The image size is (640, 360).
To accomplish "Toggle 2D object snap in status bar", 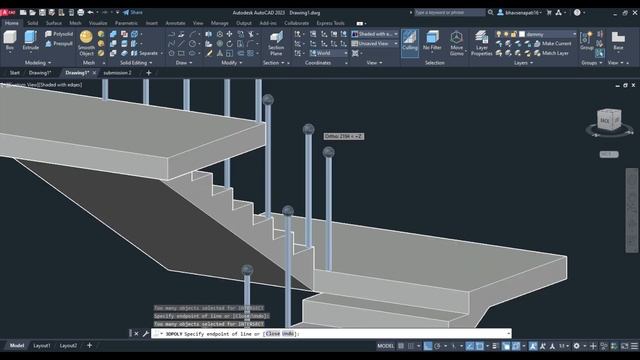I will [x=480, y=346].
